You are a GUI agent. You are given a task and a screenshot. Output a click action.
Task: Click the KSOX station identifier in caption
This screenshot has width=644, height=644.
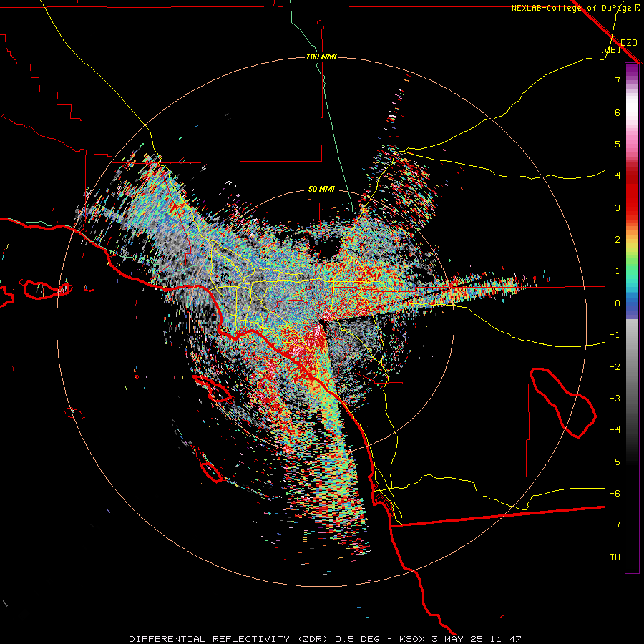411,639
